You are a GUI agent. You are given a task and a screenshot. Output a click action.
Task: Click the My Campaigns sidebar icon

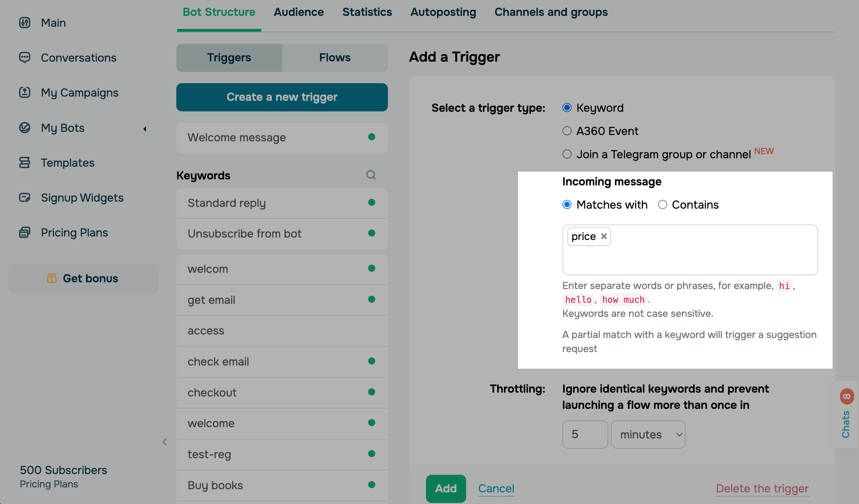[x=25, y=93]
